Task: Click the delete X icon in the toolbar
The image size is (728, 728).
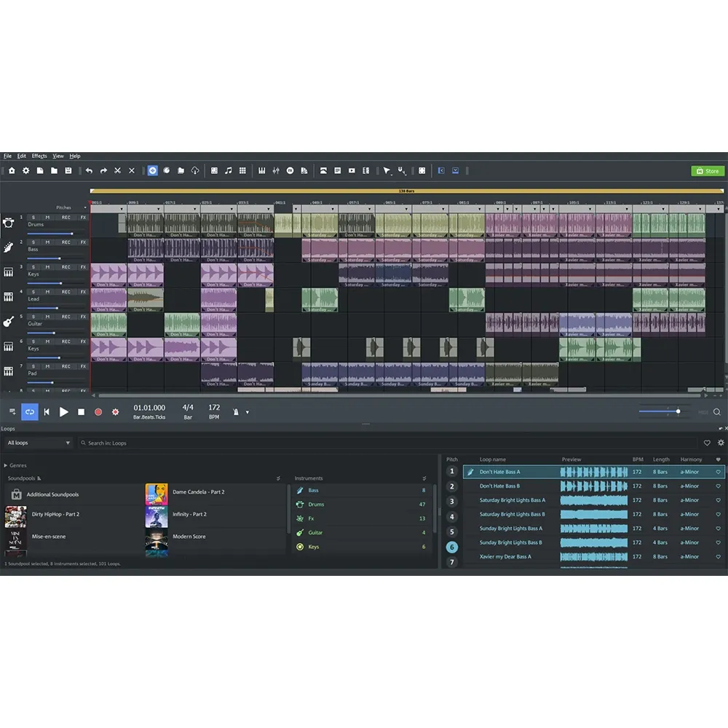Action: tap(132, 171)
